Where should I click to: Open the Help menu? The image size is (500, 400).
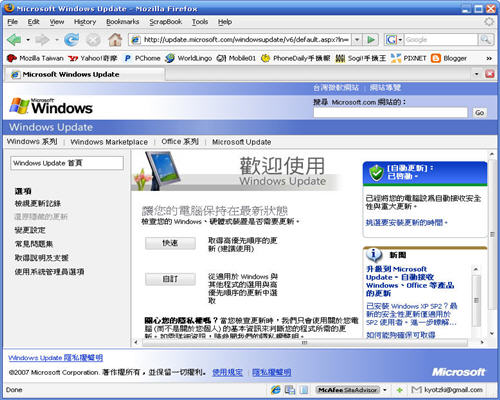pyautogui.click(x=225, y=22)
